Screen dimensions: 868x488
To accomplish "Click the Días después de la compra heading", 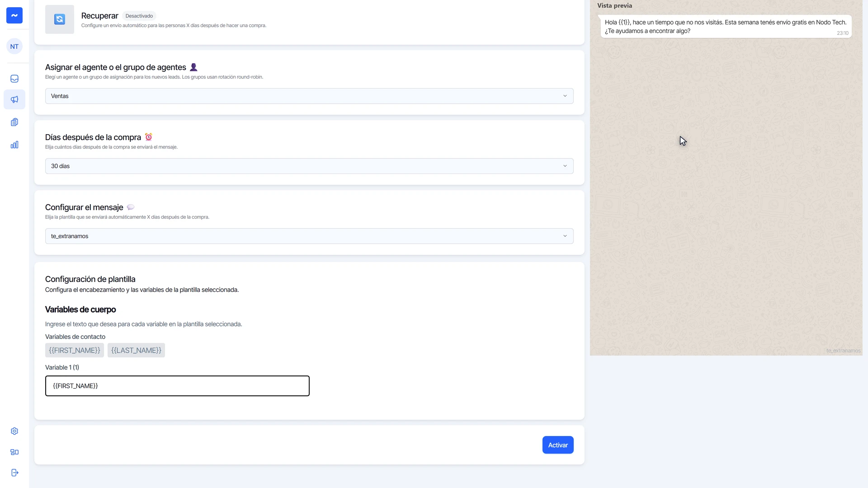I will pos(93,137).
